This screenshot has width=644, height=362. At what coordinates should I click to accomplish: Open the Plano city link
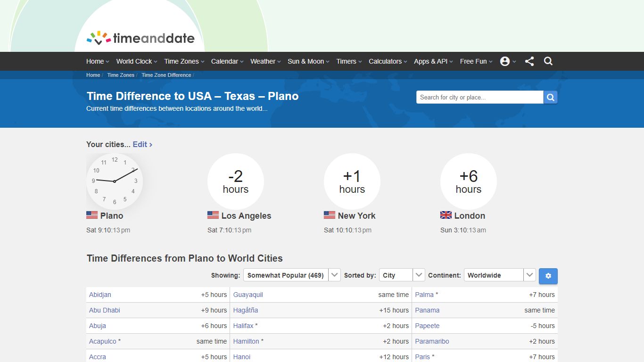pos(112,216)
